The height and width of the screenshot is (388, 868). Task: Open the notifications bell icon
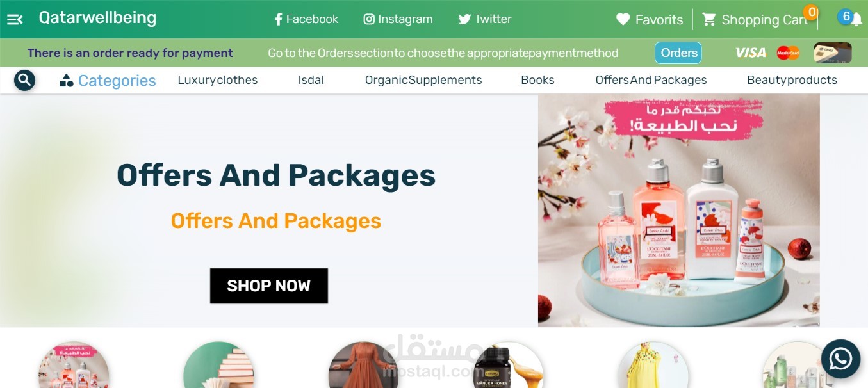[856, 20]
